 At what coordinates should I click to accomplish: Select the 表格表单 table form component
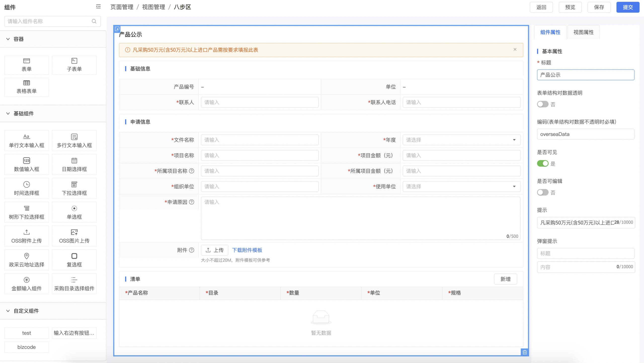tap(27, 87)
